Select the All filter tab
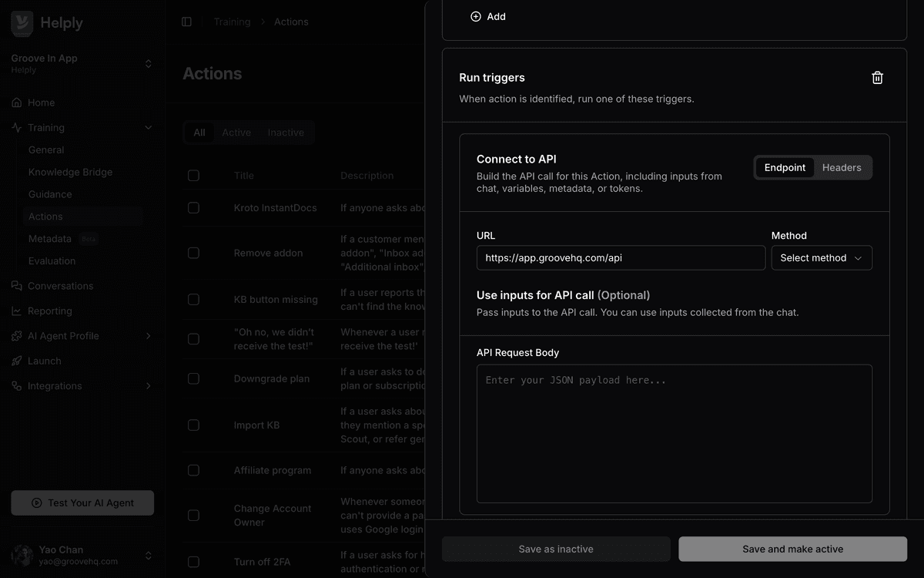This screenshot has width=924, height=578. 199,133
